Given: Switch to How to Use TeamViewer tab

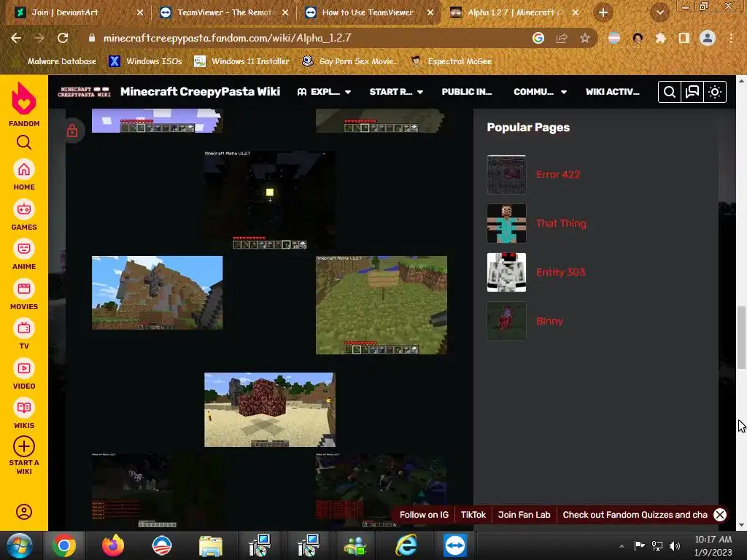Looking at the screenshot, I should pyautogui.click(x=368, y=13).
